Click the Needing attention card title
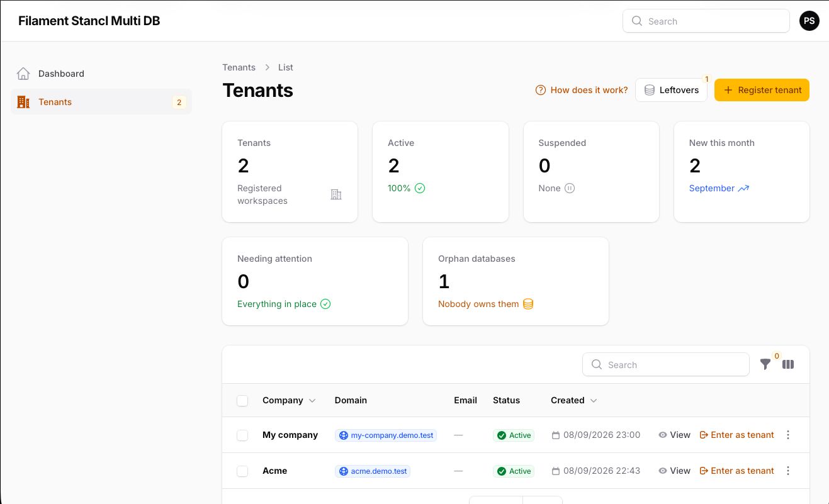 tap(274, 259)
